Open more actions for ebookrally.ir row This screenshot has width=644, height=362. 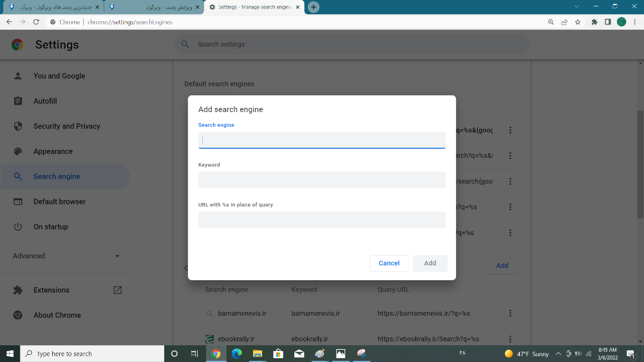510,339
